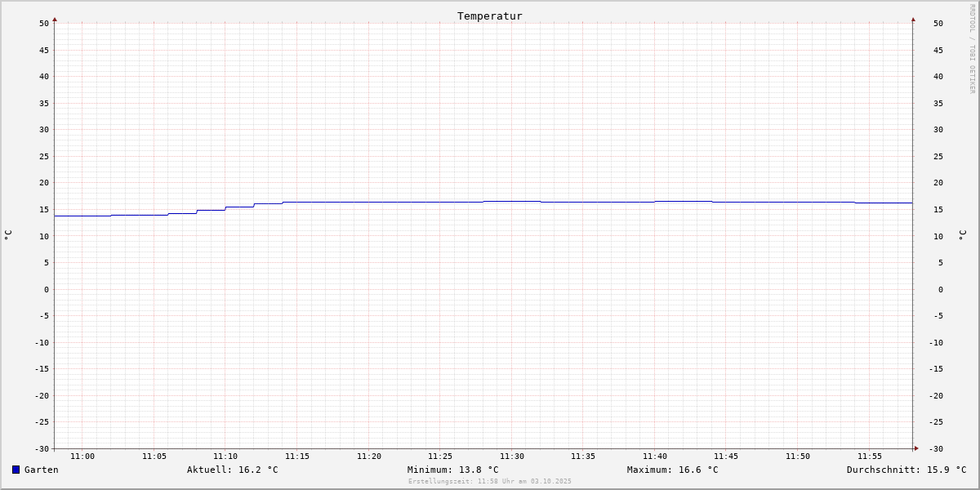This screenshot has height=490, width=980.
Task: Click the left axis 15 label
Action: click(44, 210)
